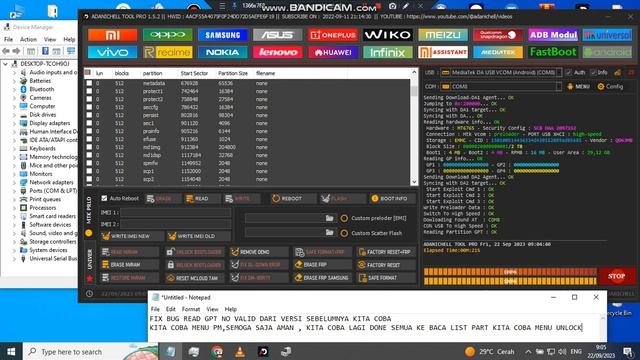Select the Infinix brand tile
640x360 pixels.
coord(388,52)
